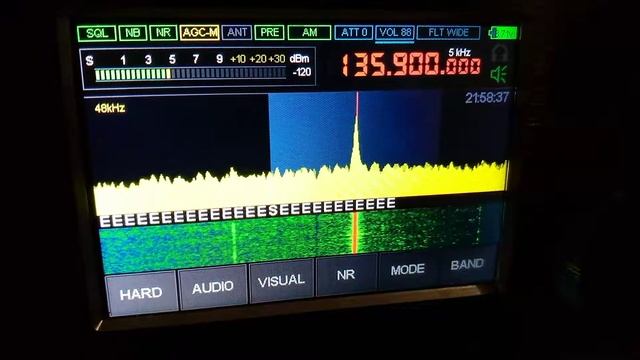Mute audio with the speaker icon
The height and width of the screenshot is (360, 640).
tap(499, 75)
